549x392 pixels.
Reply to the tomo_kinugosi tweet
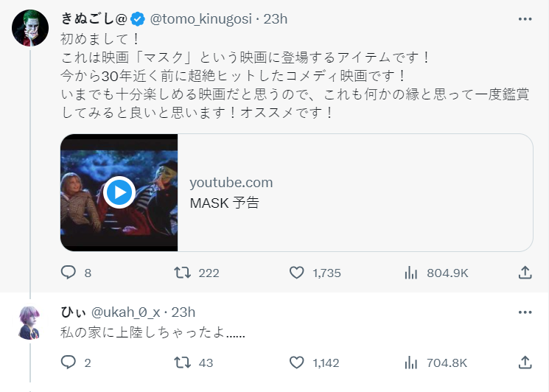pos(69,273)
